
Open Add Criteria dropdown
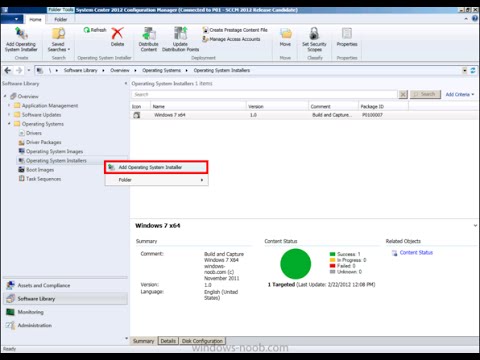click(x=460, y=94)
